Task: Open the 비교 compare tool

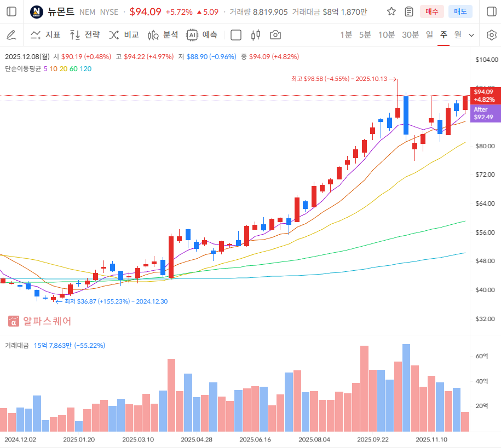Action: click(124, 35)
